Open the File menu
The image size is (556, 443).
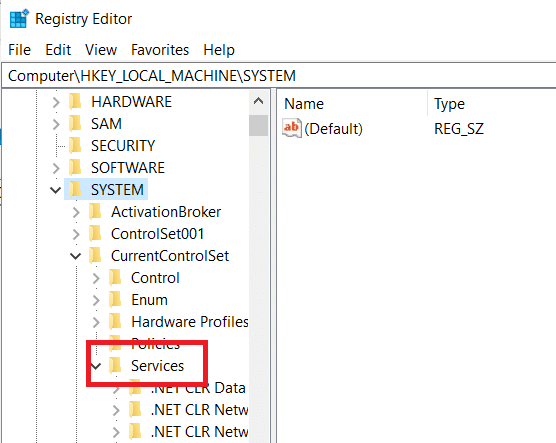coord(20,50)
